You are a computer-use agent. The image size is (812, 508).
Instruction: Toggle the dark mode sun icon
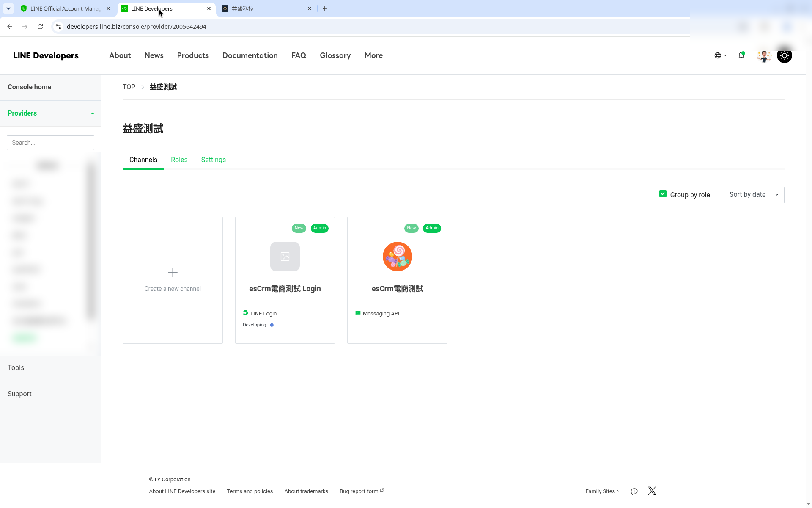pyautogui.click(x=785, y=55)
